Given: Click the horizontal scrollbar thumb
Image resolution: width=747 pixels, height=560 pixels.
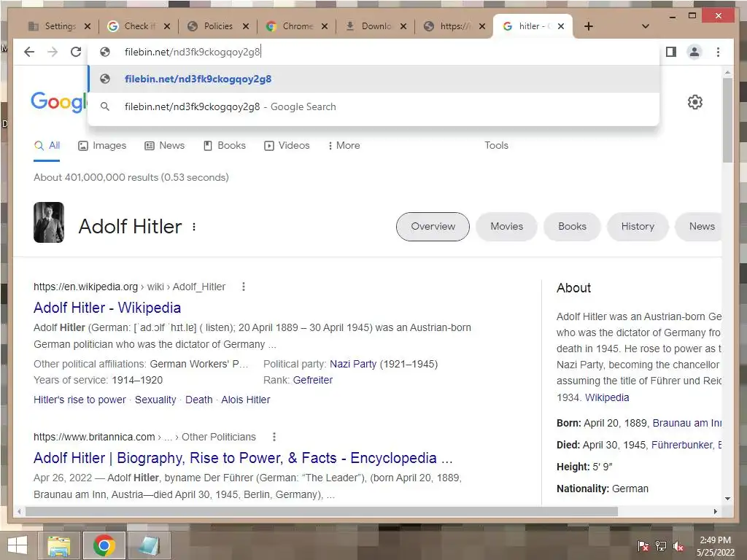Looking at the screenshot, I should tap(322, 511).
